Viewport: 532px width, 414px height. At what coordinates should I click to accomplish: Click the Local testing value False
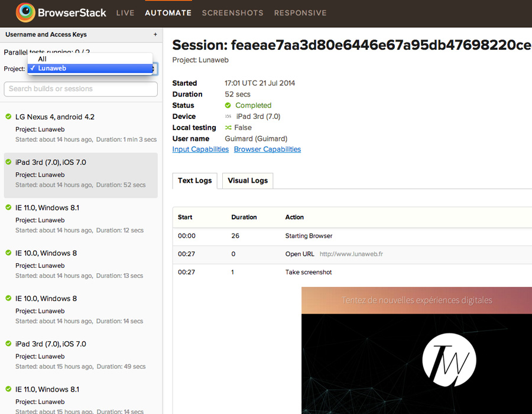coord(243,128)
